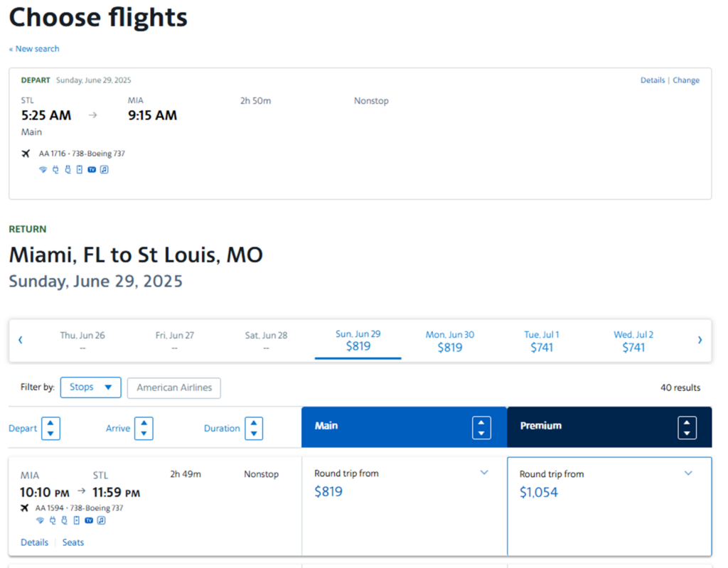
Task: Select the Tue, Jul 1 $741 date tab
Action: 542,341
